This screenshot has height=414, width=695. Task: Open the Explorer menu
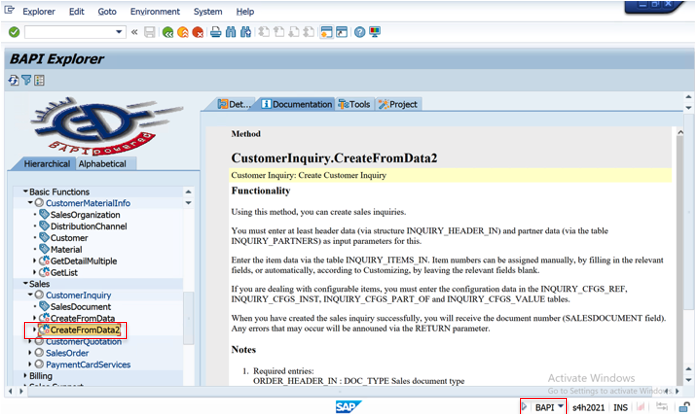[39, 12]
